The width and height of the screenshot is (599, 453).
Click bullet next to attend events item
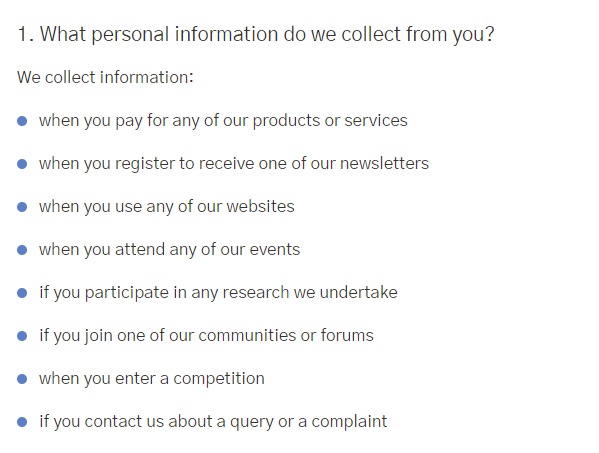22,250
